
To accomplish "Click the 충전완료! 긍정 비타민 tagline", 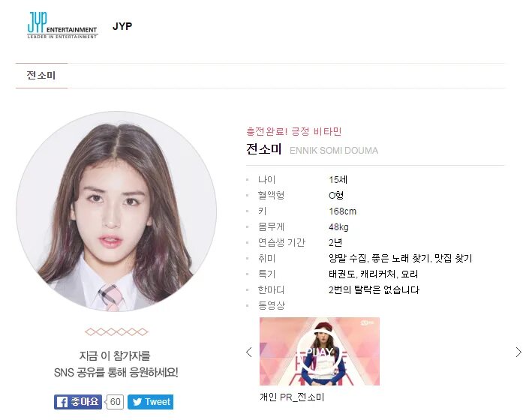I will click(x=294, y=131).
